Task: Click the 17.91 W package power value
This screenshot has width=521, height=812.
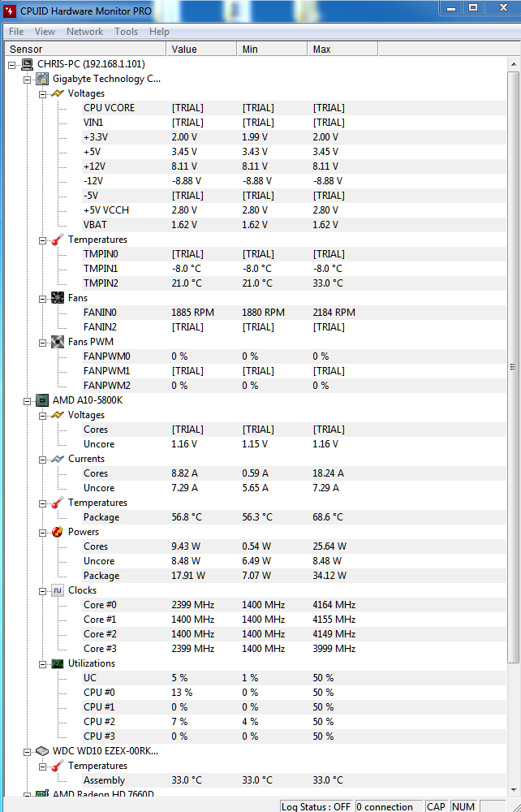Action: pos(188,576)
